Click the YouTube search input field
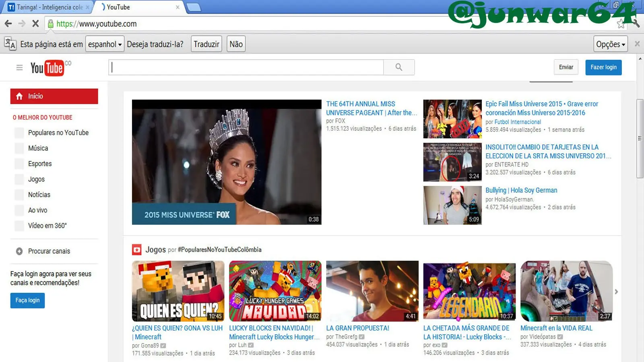Image resolution: width=644 pixels, height=362 pixels. 246,67
